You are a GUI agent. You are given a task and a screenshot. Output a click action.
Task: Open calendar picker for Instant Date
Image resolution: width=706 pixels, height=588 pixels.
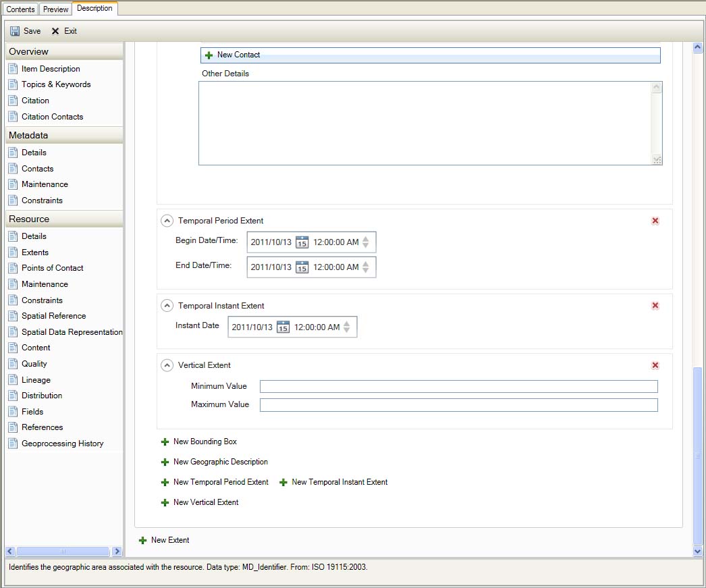click(x=283, y=327)
